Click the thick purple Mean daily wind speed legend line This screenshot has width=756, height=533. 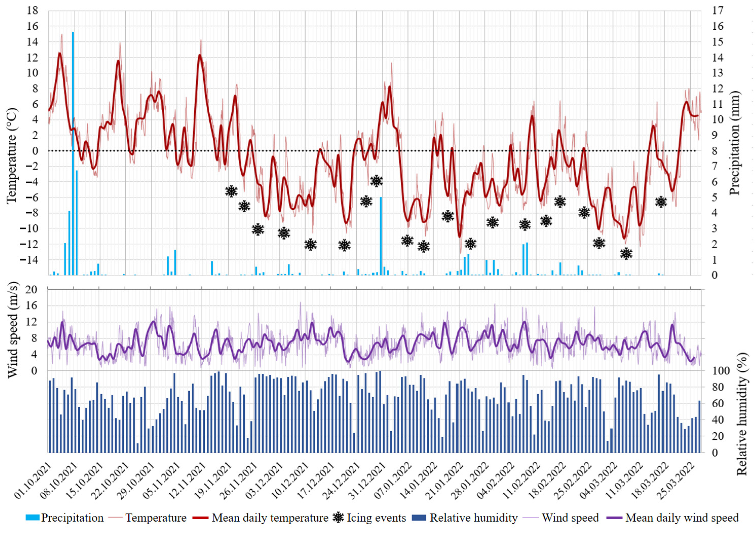click(x=614, y=518)
